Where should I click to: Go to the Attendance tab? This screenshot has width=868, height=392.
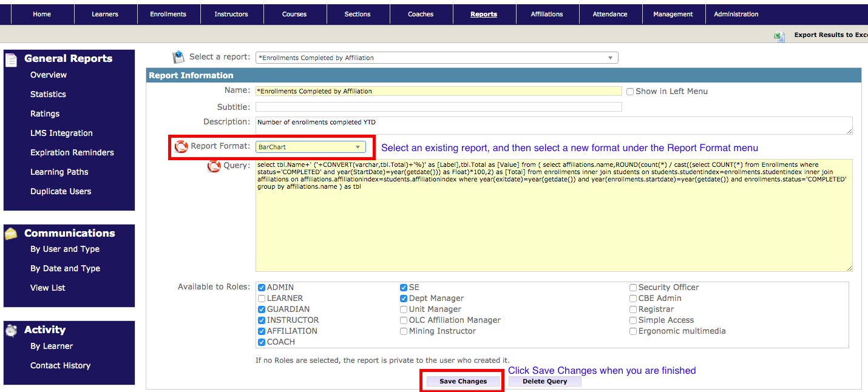[610, 14]
